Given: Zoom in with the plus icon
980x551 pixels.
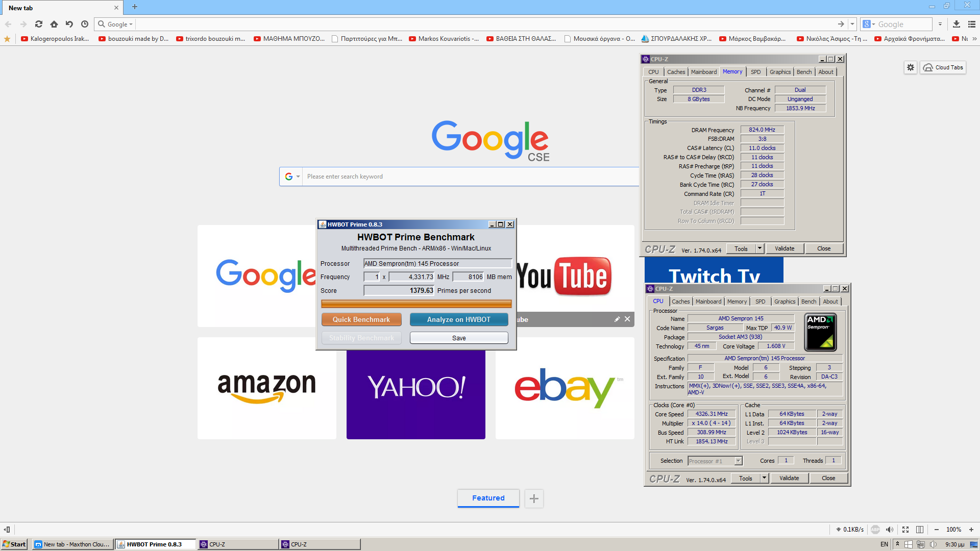Looking at the screenshot, I should click(971, 530).
